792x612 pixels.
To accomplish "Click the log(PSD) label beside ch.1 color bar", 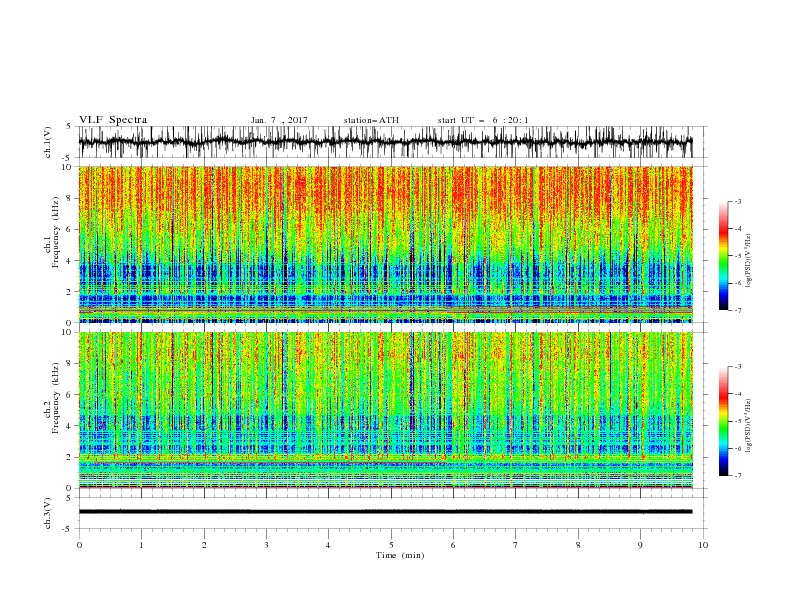I will [x=749, y=261].
